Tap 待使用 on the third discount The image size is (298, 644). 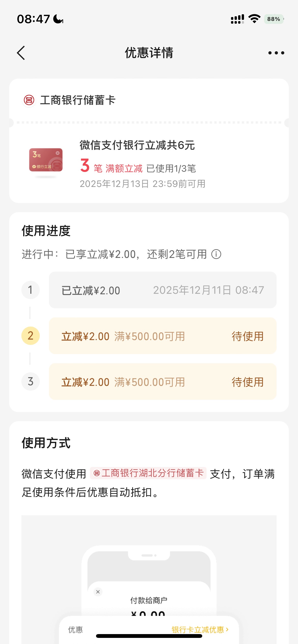[x=247, y=382]
